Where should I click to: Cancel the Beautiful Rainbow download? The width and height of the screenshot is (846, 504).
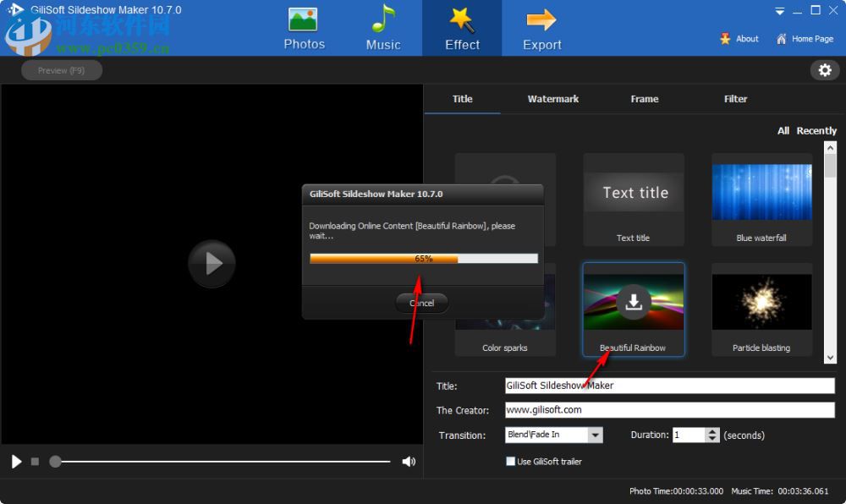click(421, 303)
